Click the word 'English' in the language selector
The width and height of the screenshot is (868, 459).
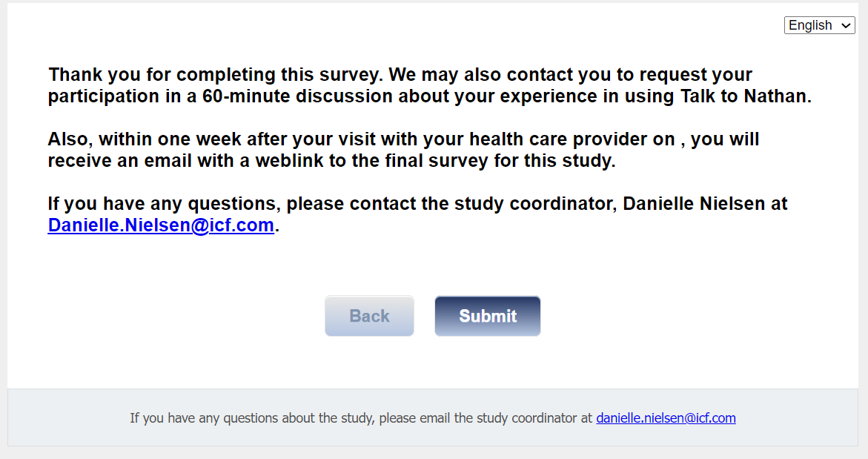(x=810, y=25)
